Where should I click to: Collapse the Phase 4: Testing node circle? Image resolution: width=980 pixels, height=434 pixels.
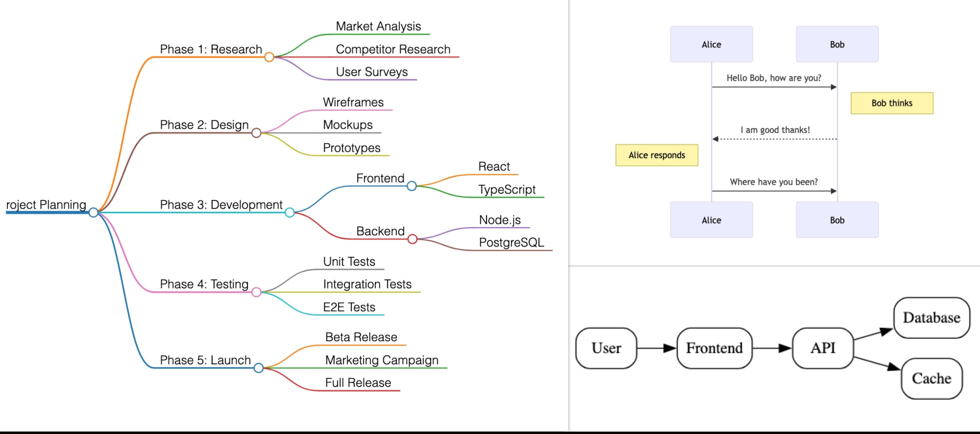pyautogui.click(x=257, y=293)
